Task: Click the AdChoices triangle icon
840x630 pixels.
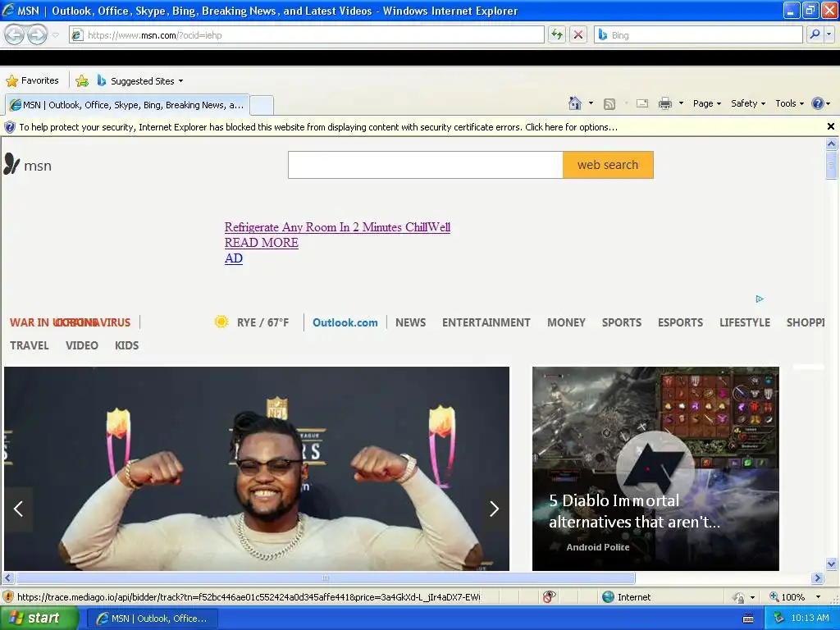Action: tap(760, 299)
